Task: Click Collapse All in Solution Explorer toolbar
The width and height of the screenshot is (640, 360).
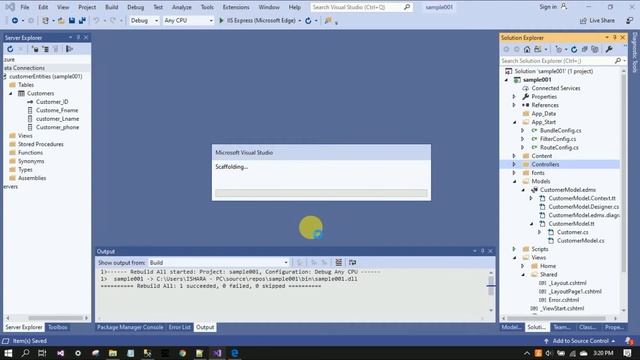Action: click(584, 49)
